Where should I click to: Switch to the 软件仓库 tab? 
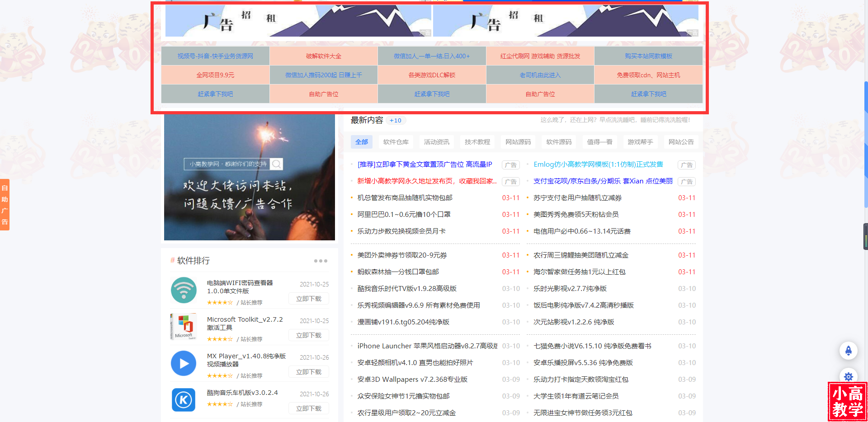tap(396, 142)
